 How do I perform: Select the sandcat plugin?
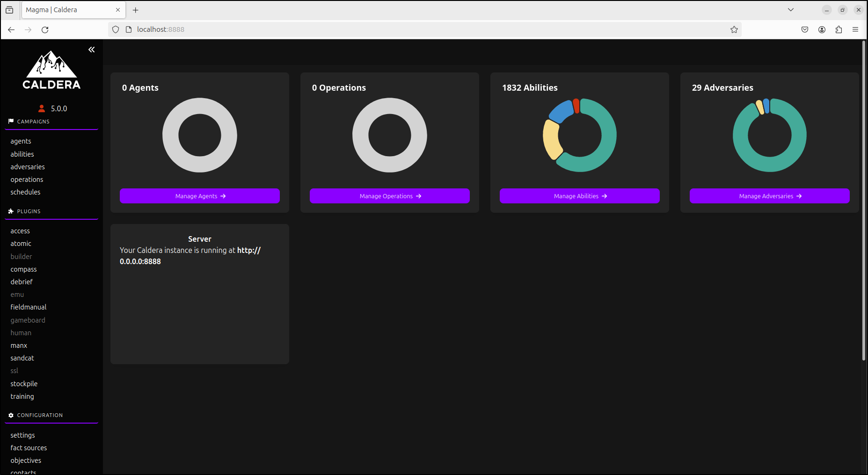point(22,358)
